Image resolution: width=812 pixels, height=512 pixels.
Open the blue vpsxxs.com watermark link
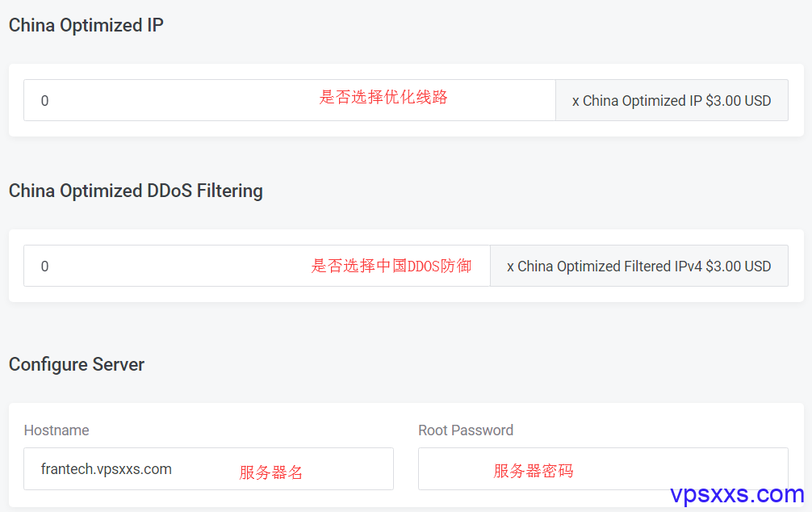pos(737,494)
